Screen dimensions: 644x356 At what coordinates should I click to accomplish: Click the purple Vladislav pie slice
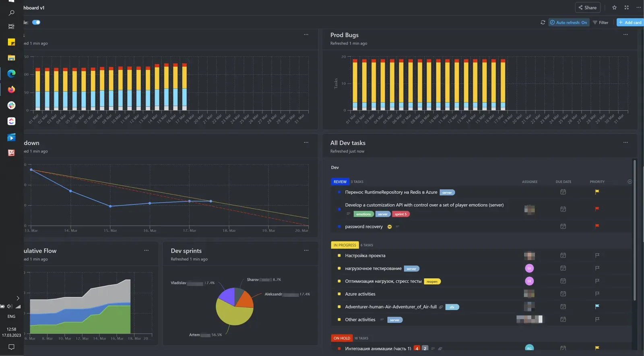click(227, 297)
